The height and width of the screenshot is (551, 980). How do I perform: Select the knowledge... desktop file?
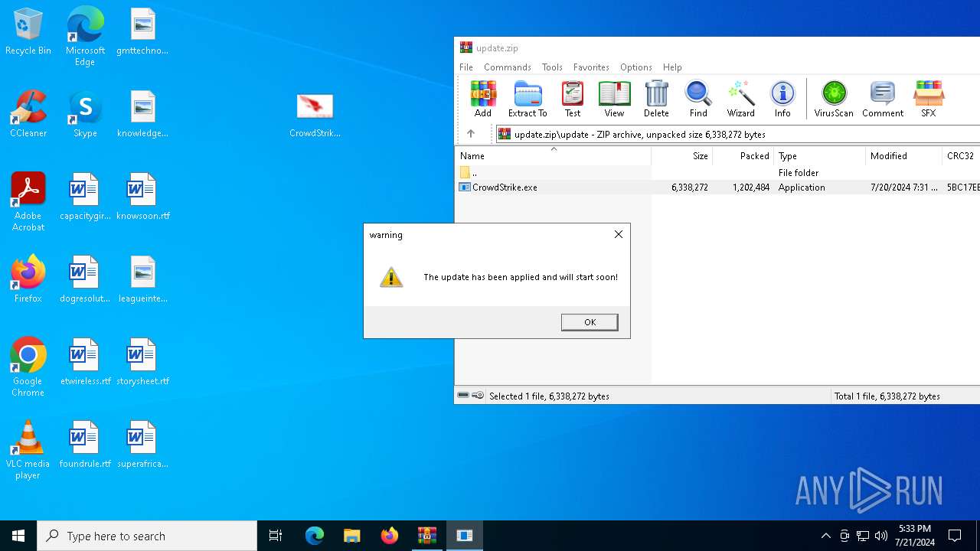[x=142, y=114]
